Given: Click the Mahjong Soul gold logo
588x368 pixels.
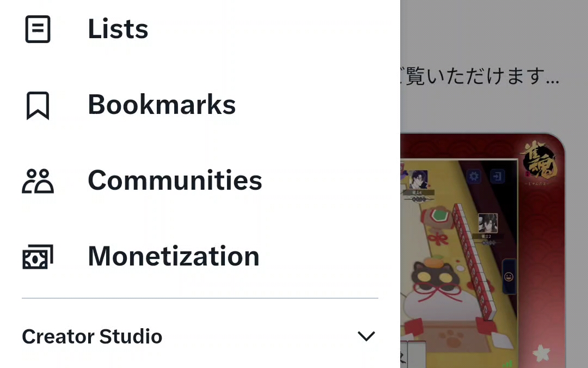Looking at the screenshot, I should [x=538, y=162].
